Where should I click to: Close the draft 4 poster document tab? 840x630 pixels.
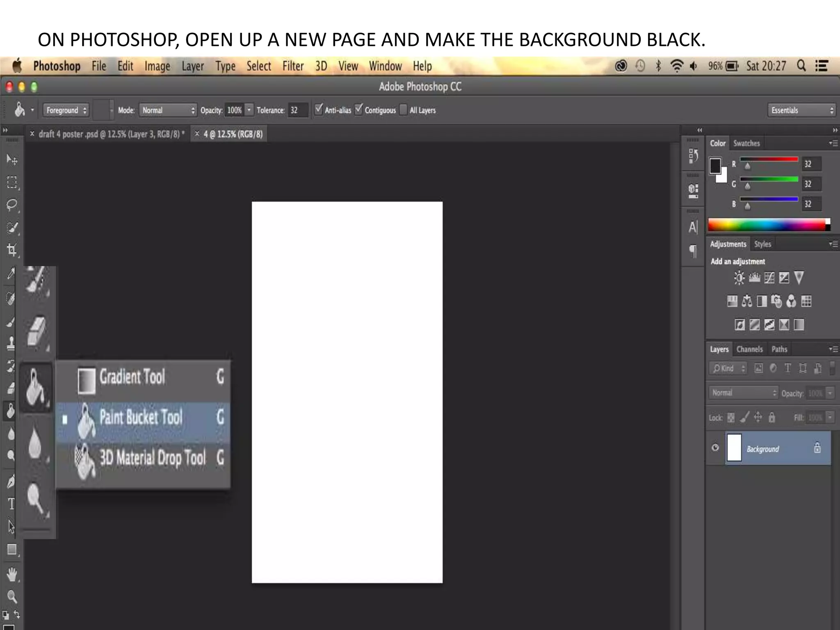pos(32,134)
